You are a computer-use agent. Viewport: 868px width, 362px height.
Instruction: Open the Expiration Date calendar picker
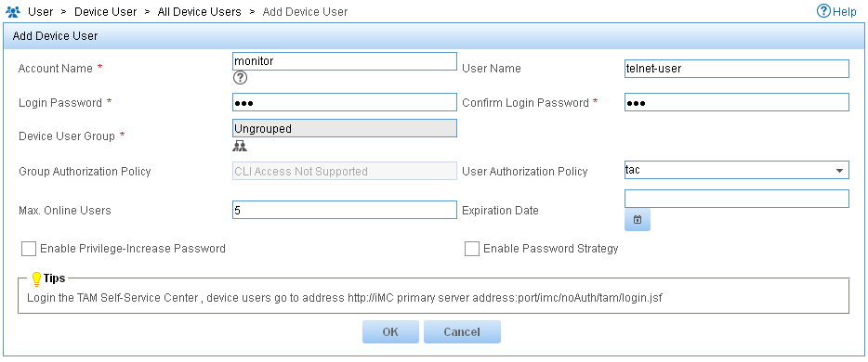pyautogui.click(x=638, y=220)
